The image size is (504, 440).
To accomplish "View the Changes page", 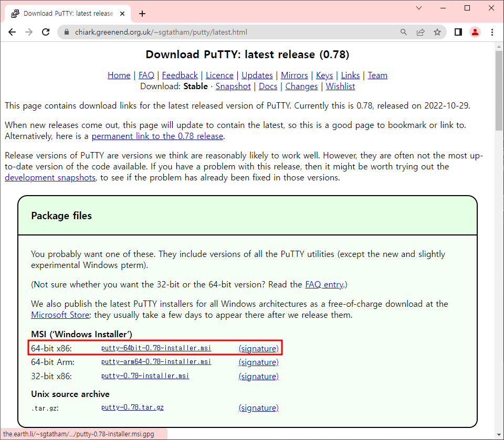I will point(301,87).
